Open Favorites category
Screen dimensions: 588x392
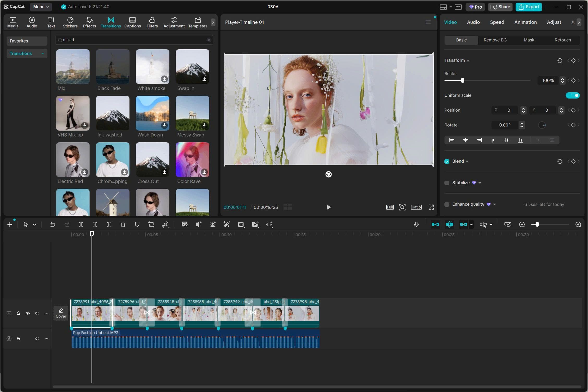tap(27, 41)
